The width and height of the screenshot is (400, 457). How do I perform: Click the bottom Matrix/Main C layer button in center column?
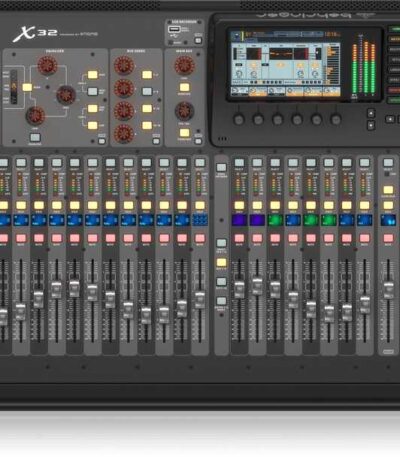(221, 301)
